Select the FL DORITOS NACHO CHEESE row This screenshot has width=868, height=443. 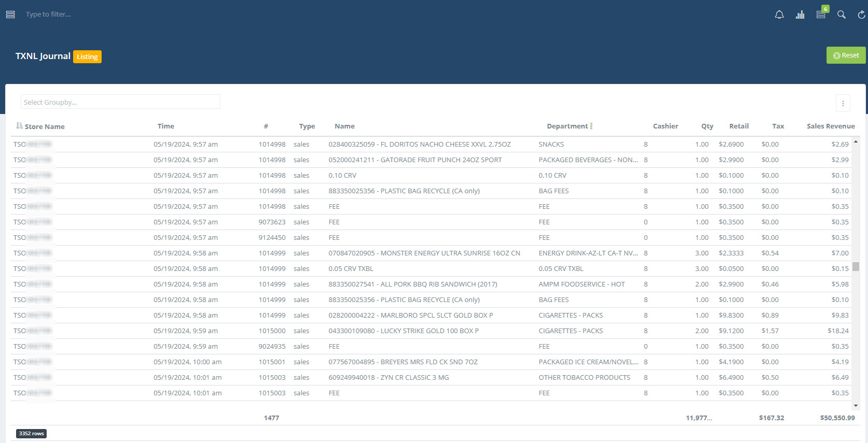click(x=431, y=144)
